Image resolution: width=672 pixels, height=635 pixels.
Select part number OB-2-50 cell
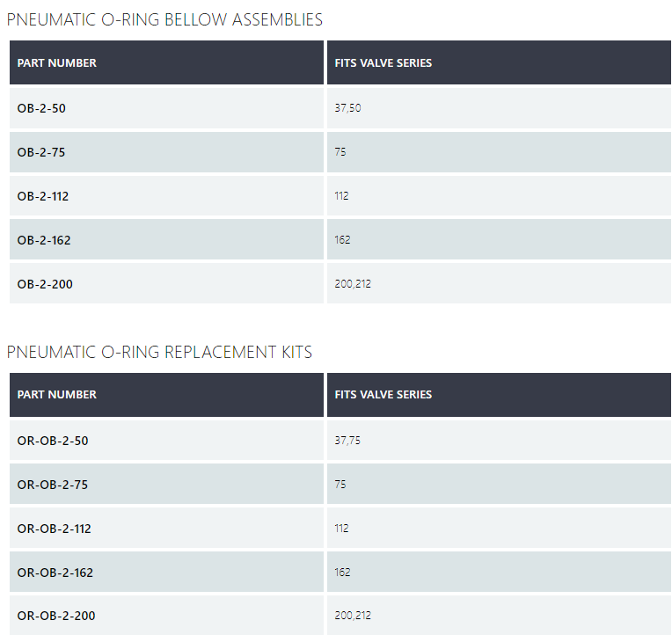(x=41, y=108)
